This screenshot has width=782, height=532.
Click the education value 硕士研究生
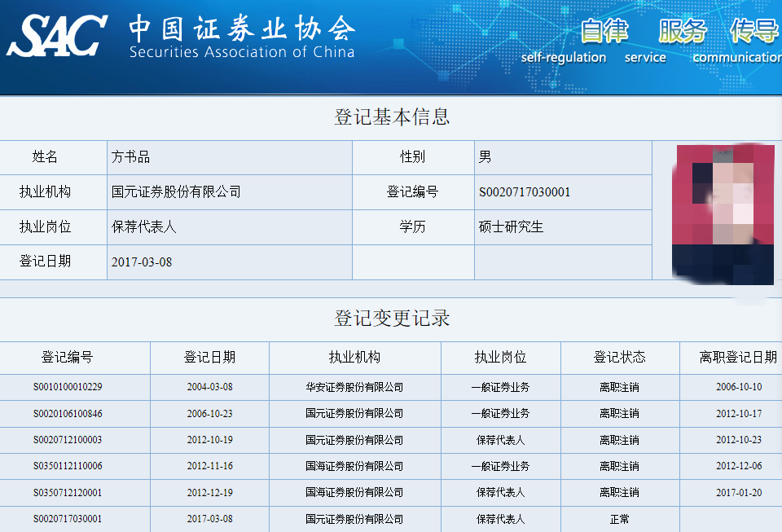tap(511, 226)
